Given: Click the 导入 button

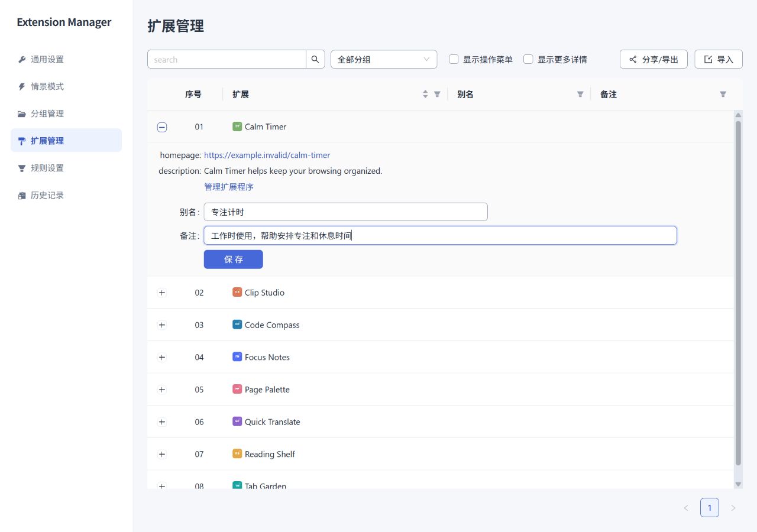Looking at the screenshot, I should [x=719, y=59].
